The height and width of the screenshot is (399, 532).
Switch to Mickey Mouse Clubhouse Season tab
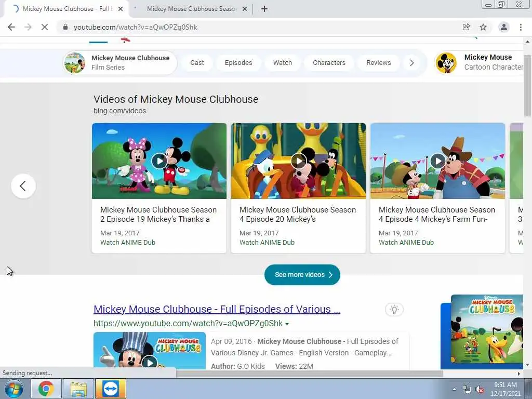tap(192, 9)
